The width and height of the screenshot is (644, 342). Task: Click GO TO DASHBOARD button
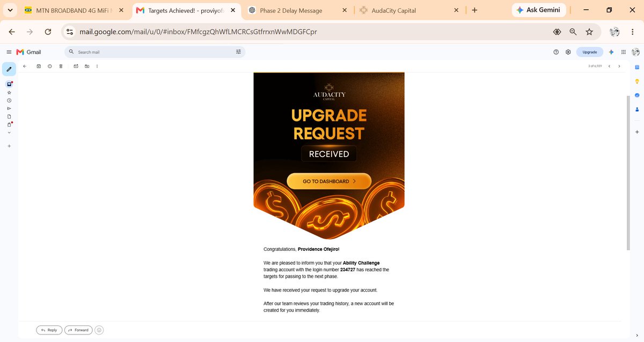click(329, 181)
